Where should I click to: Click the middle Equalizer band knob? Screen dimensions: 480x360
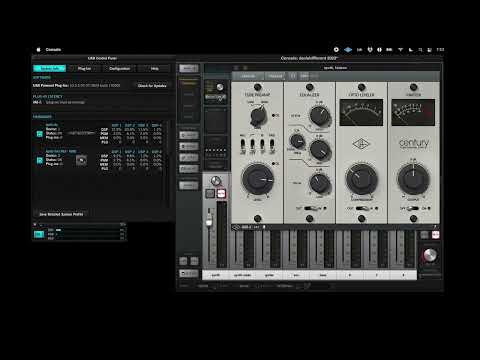(x=320, y=149)
